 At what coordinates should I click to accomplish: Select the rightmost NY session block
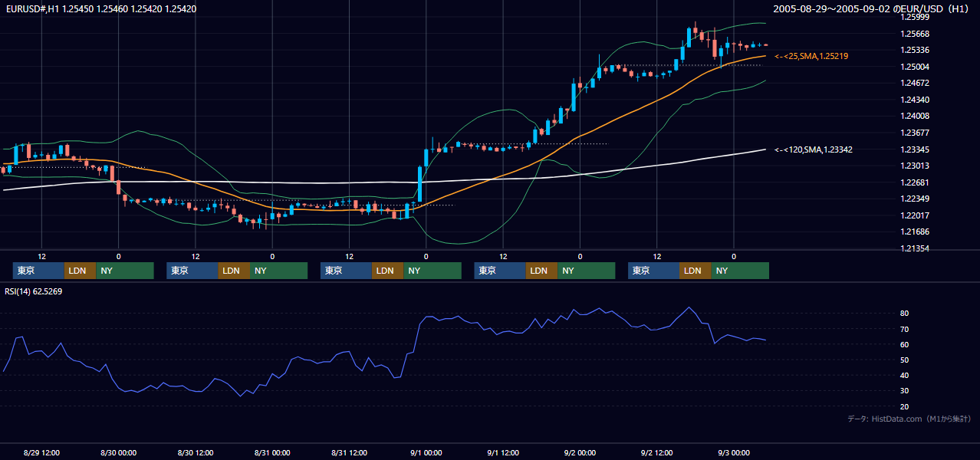coord(740,271)
